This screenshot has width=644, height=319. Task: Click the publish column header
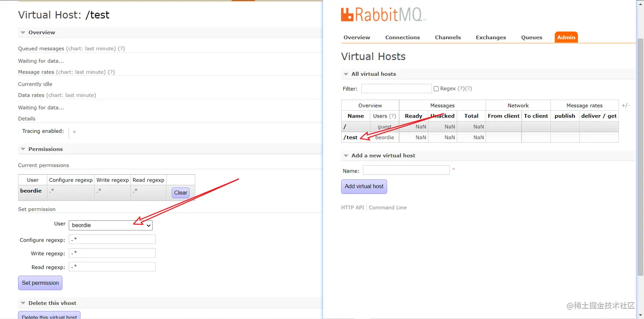click(565, 116)
